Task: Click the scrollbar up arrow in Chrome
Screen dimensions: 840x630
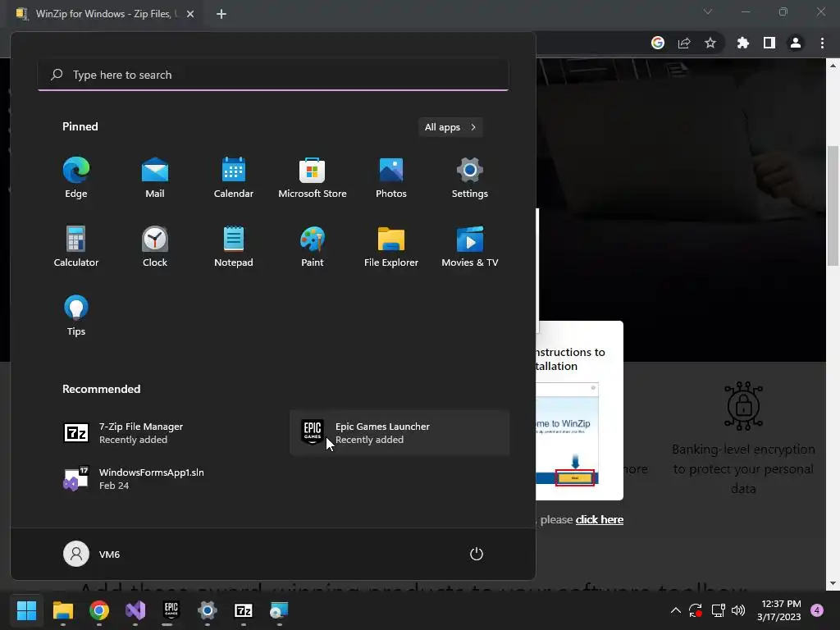Action: (x=833, y=66)
